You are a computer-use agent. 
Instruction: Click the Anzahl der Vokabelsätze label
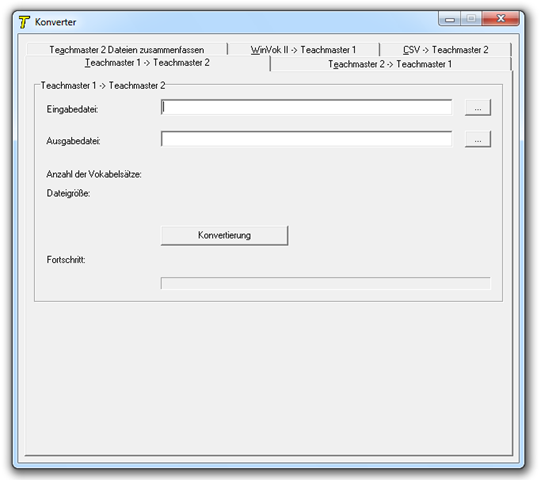pos(94,174)
